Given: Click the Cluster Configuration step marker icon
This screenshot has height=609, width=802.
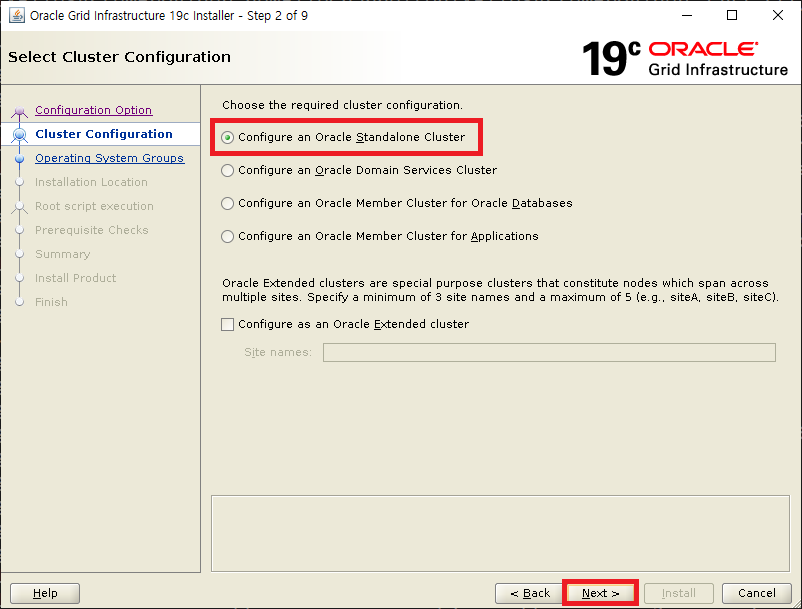Looking at the screenshot, I should [19, 135].
